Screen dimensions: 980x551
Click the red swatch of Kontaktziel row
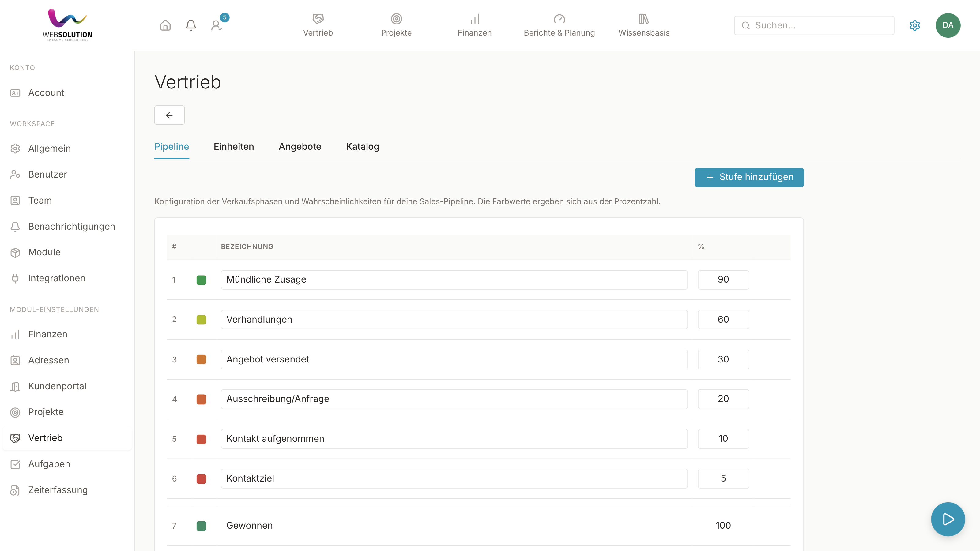[x=201, y=479]
